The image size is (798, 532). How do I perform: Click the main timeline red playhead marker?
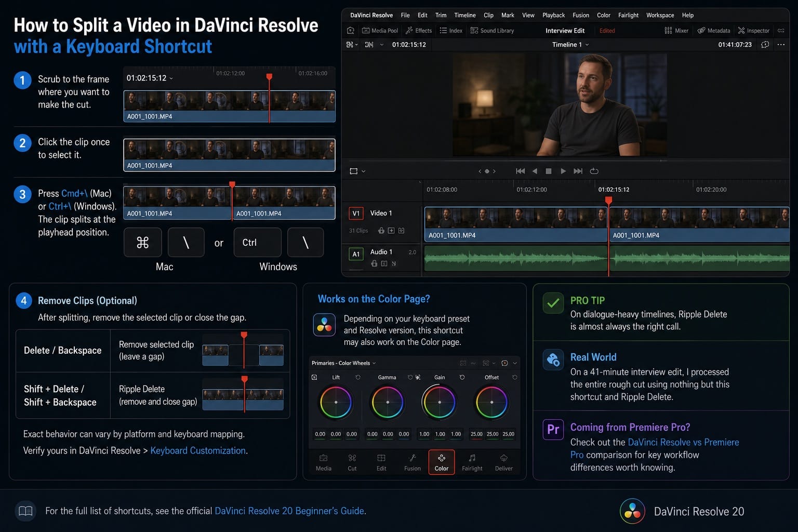tap(608, 200)
